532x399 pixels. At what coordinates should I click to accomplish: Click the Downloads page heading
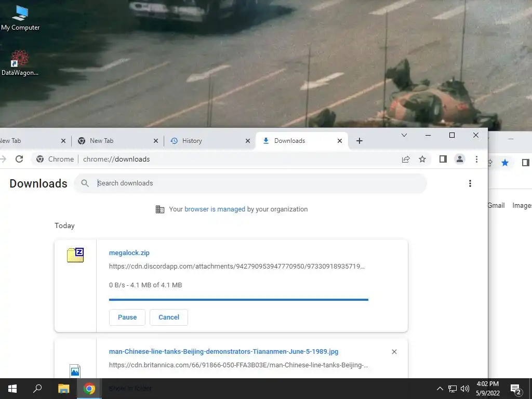pyautogui.click(x=38, y=183)
